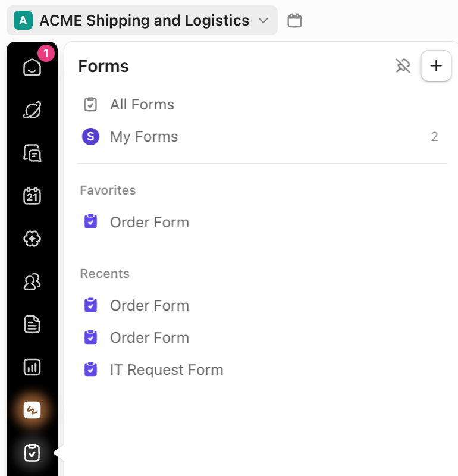Open the favorited Order Form

coord(149,221)
